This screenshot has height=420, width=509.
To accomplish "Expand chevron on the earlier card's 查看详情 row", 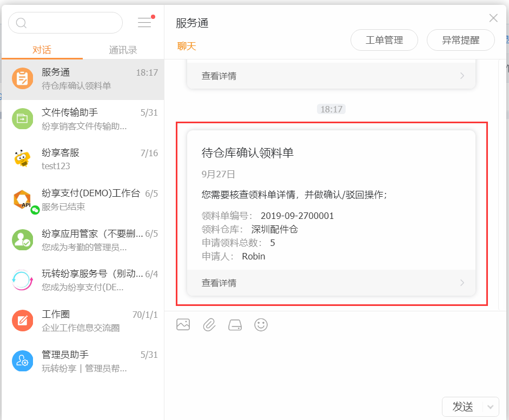I will click(462, 76).
